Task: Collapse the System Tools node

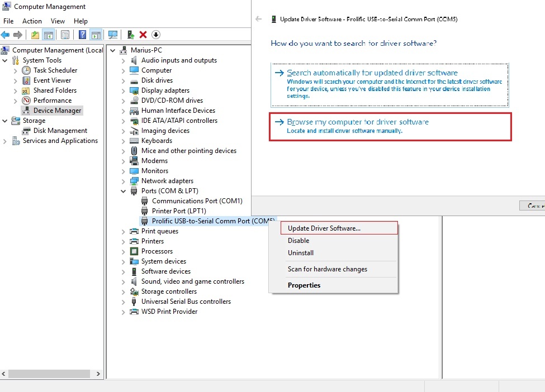Action: click(6, 60)
